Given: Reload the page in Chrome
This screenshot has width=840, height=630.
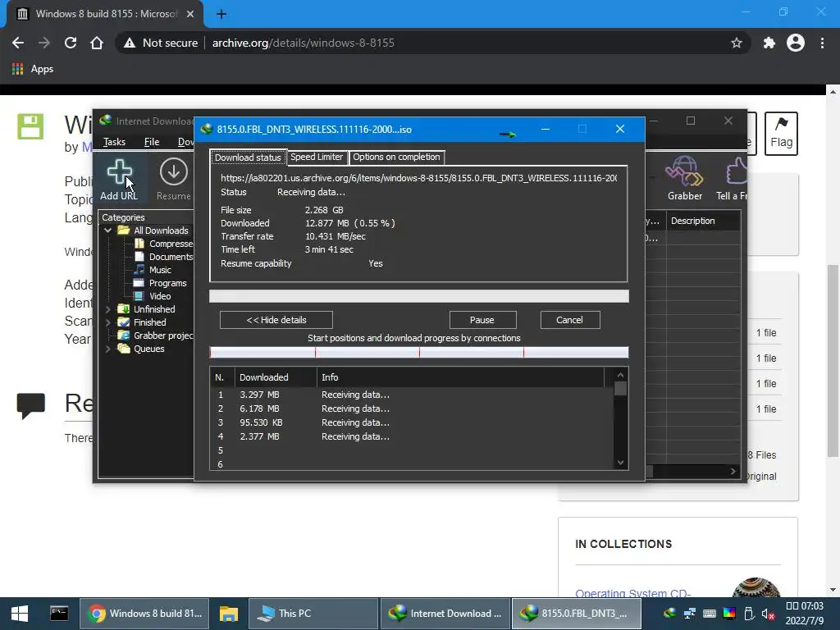Looking at the screenshot, I should pos(71,43).
